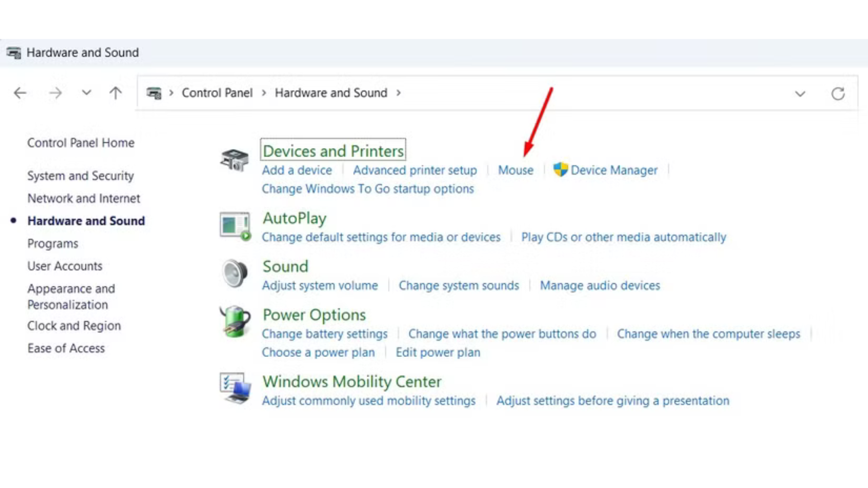This screenshot has height=488, width=868.
Task: Open Change system sounds link
Action: [x=458, y=286]
